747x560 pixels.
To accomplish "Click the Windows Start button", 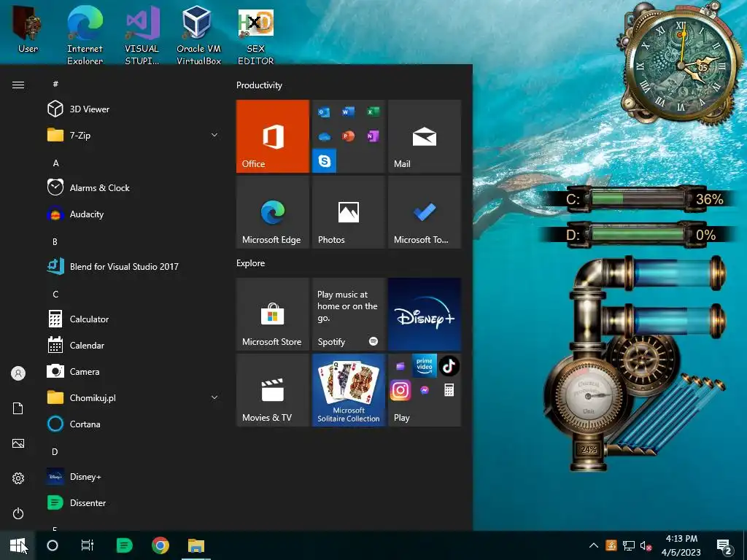I will 18,545.
